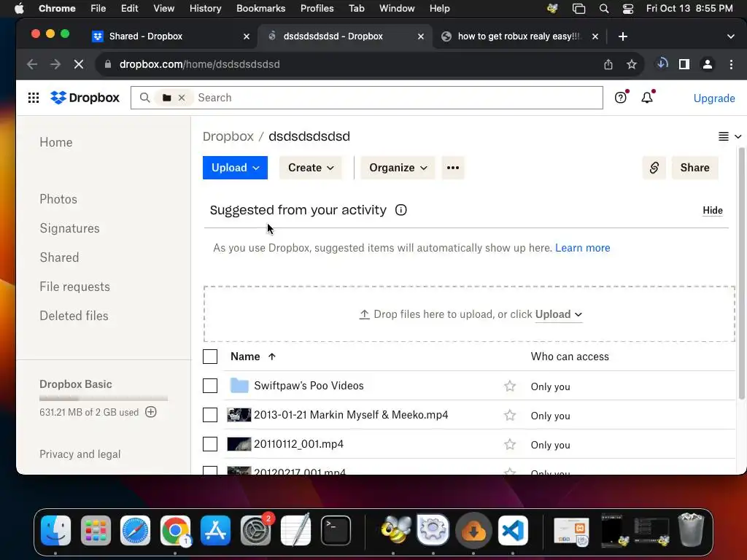
Task: Star the Swiftpaw's Poo Videos folder
Action: (x=510, y=386)
